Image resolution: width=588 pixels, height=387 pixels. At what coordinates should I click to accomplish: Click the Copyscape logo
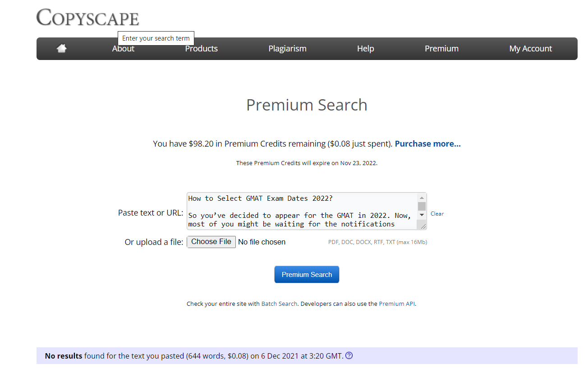coord(88,17)
